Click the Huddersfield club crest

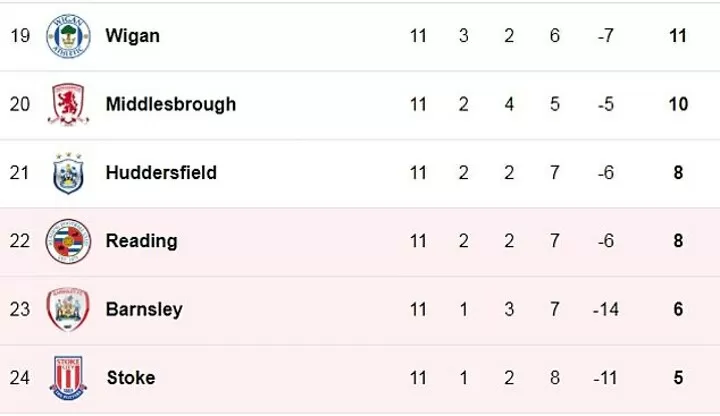(x=68, y=173)
